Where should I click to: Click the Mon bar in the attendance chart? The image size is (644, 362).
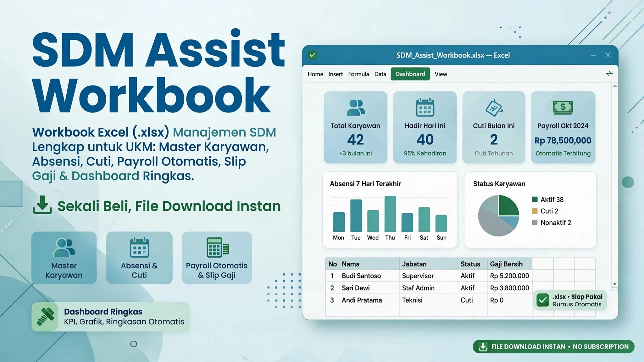339,222
